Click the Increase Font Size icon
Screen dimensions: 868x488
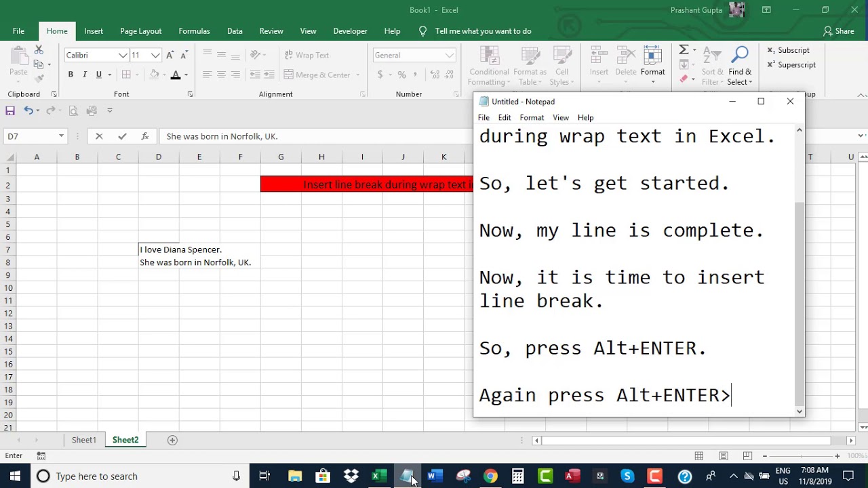pyautogui.click(x=170, y=55)
